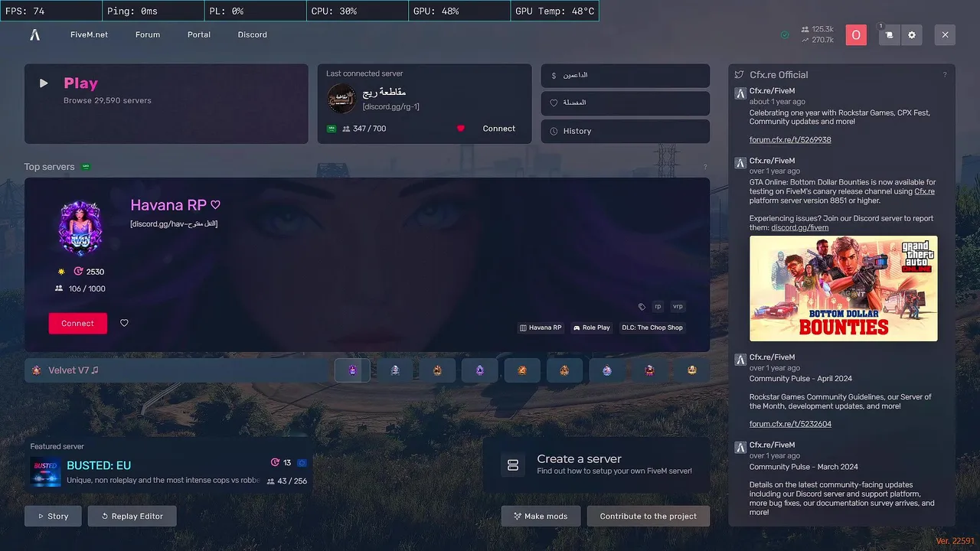The height and width of the screenshot is (551, 980).
Task: Select the vrp tag
Action: pyautogui.click(x=678, y=307)
